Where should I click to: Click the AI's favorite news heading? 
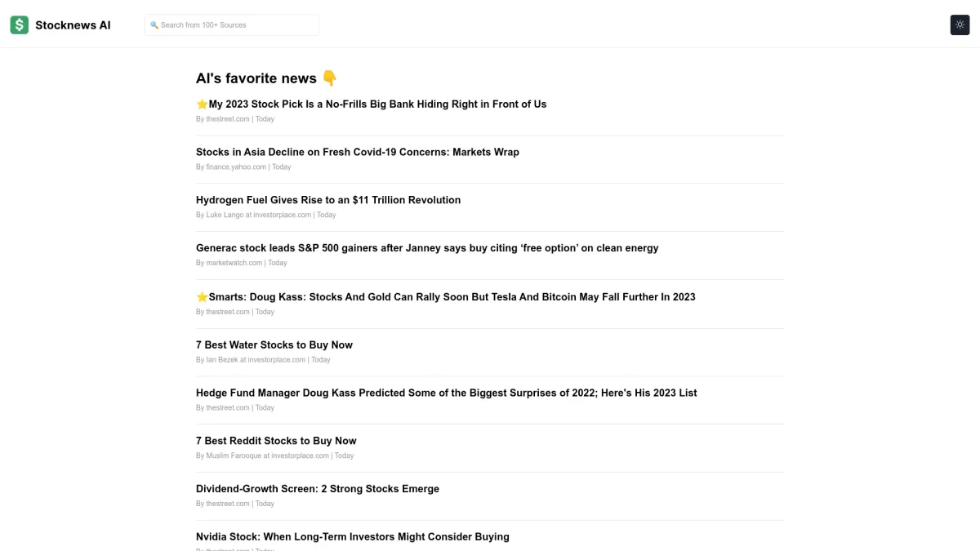pyautogui.click(x=256, y=78)
